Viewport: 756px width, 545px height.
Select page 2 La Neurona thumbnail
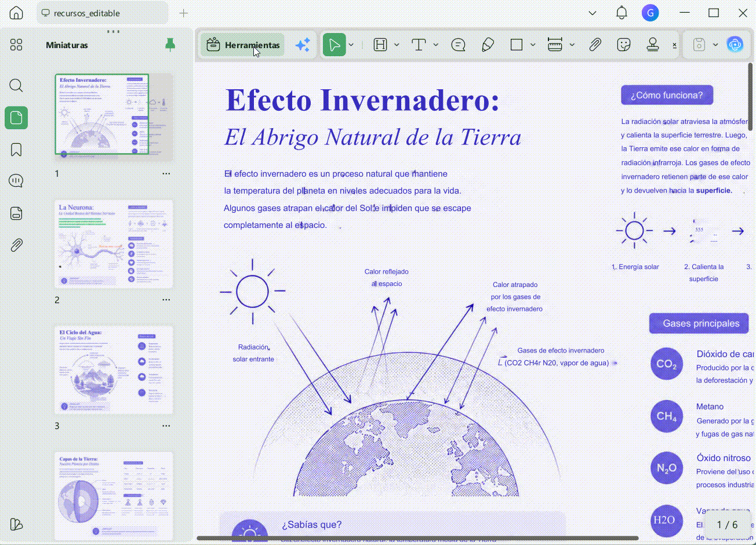pos(114,244)
